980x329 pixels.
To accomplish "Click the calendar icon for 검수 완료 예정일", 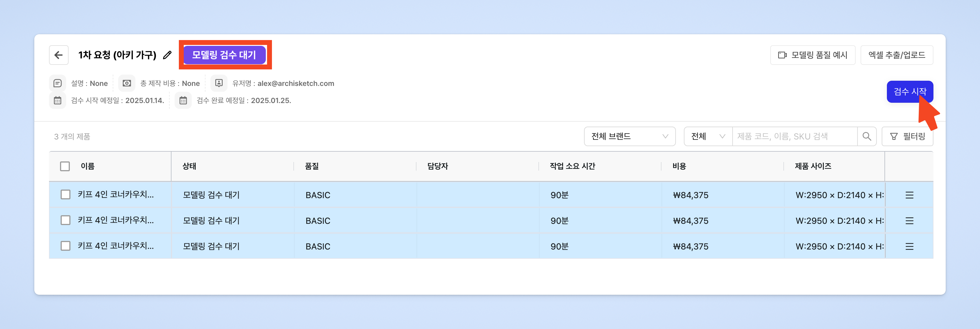I will coord(183,101).
